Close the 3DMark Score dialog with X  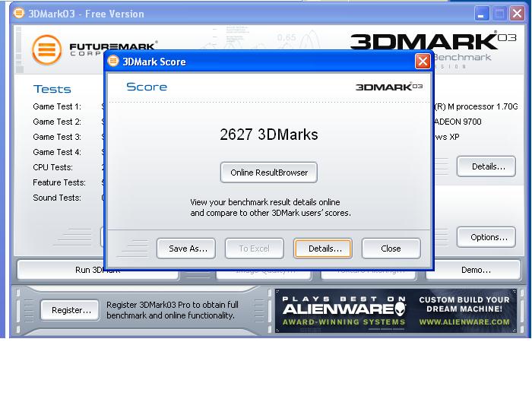pyautogui.click(x=423, y=62)
